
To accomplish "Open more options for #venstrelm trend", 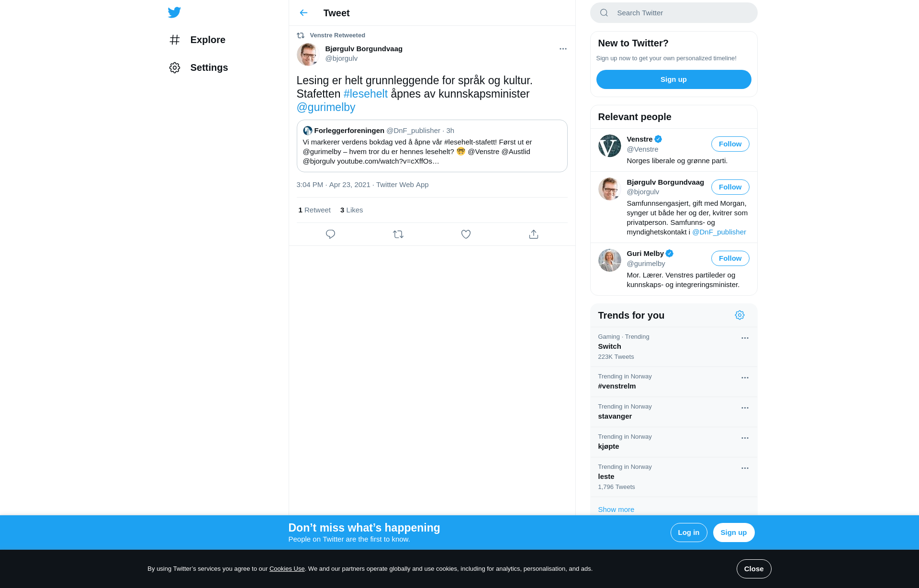I will 745,378.
